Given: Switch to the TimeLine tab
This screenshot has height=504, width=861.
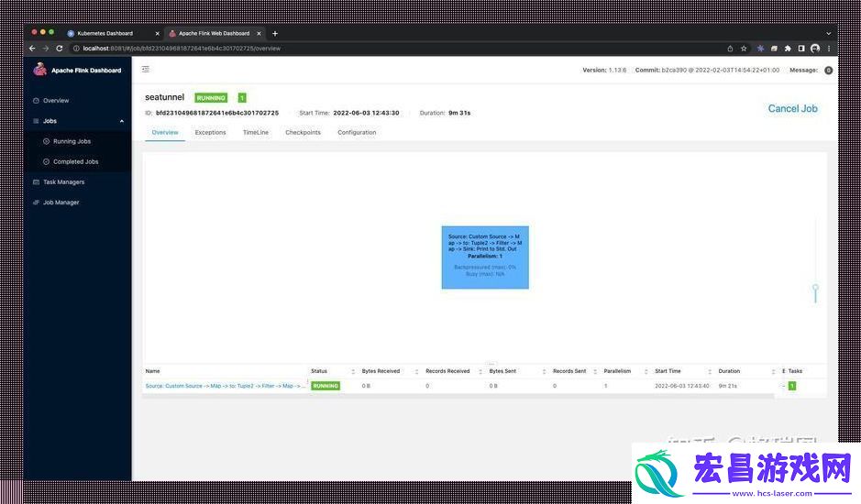Looking at the screenshot, I should click(x=256, y=132).
